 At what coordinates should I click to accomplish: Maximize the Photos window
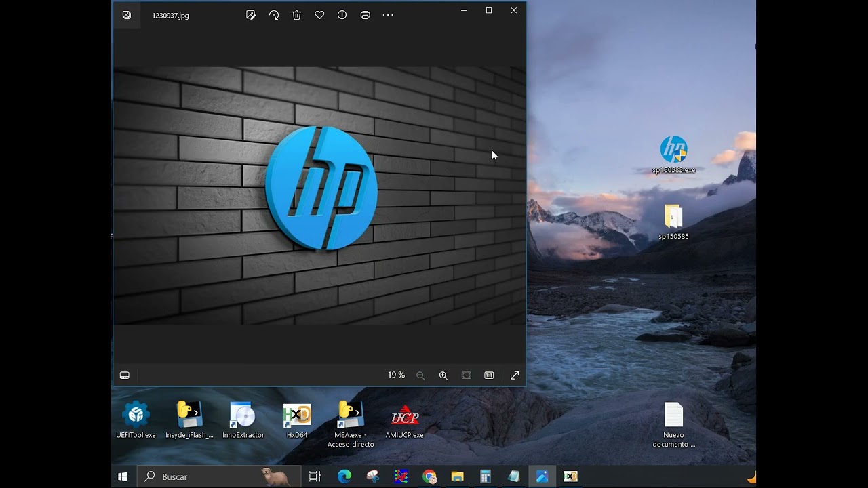tap(489, 10)
